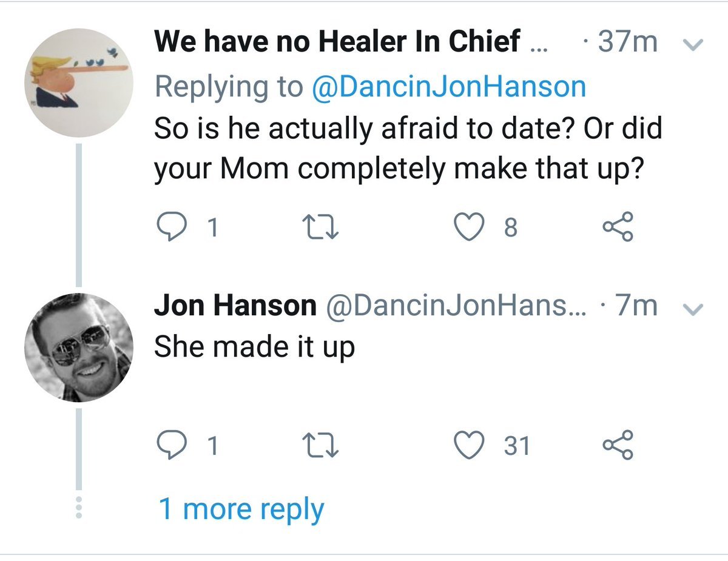
Task: Retweet Jon Hanson's 'She made it up' tweet
Action: click(318, 446)
